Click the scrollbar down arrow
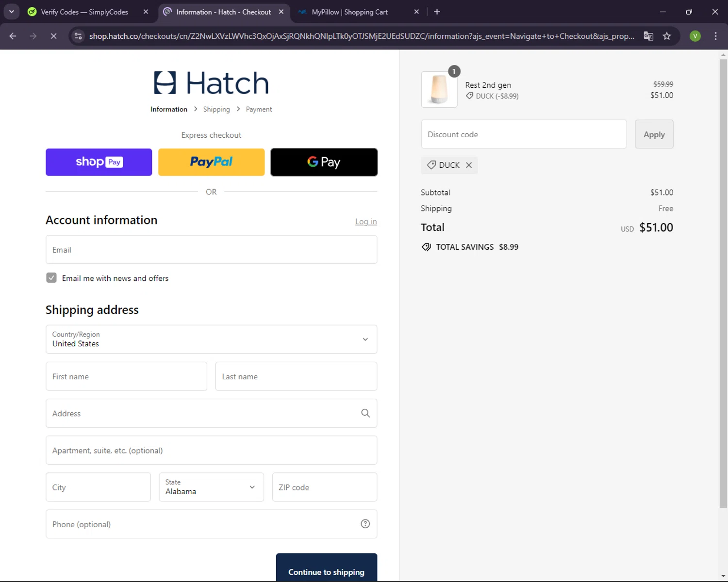728x582 pixels. [x=723, y=576]
